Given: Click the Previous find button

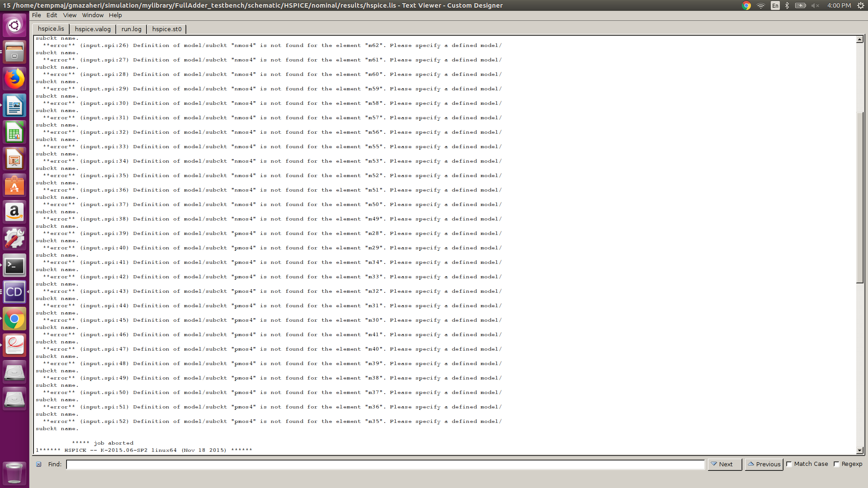Looking at the screenshot, I should 764,464.
